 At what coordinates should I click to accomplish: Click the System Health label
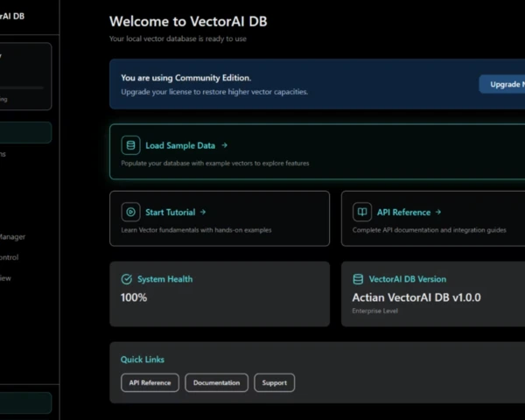coord(165,279)
